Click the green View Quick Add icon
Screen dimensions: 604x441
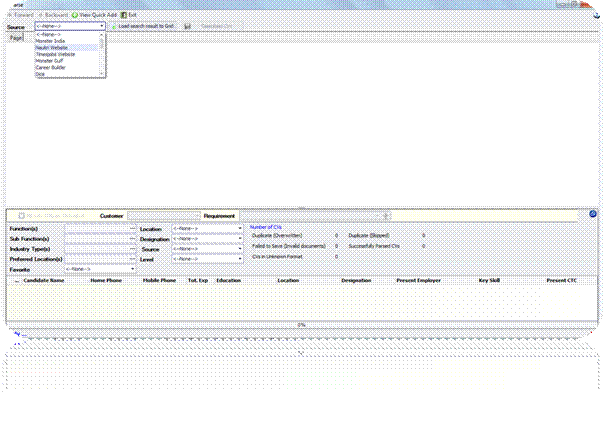pyautogui.click(x=75, y=15)
